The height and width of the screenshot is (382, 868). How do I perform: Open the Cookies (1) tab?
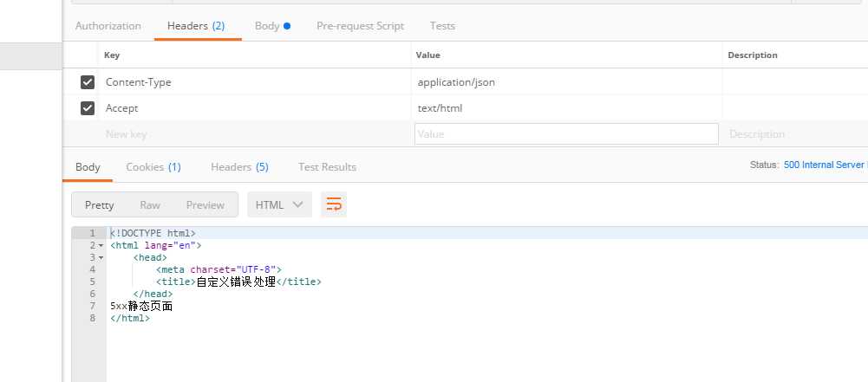[153, 167]
